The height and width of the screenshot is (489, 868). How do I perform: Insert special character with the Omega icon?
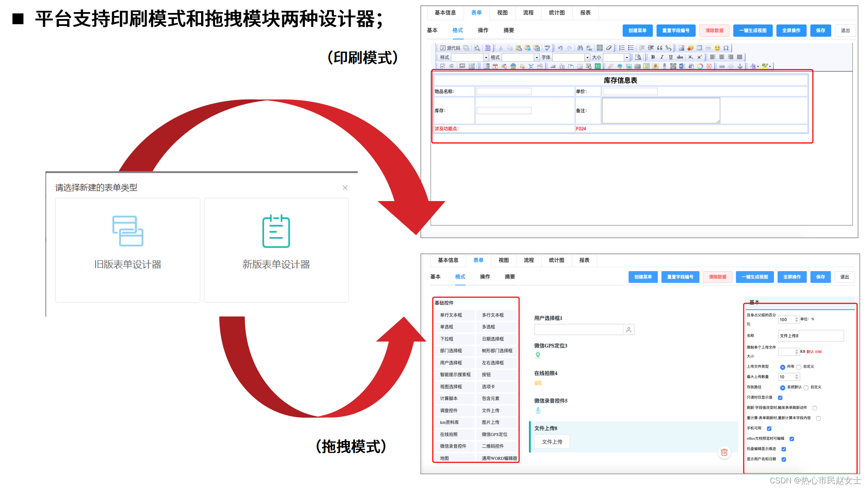click(726, 48)
